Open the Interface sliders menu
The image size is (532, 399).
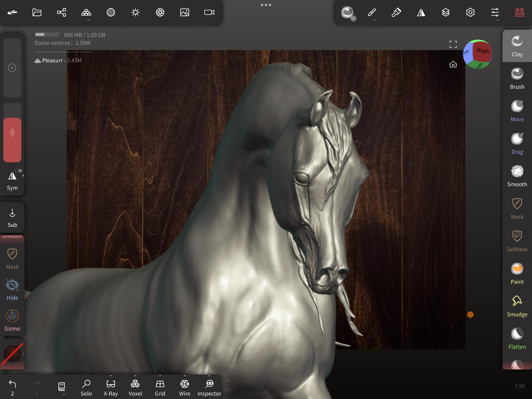coord(495,13)
